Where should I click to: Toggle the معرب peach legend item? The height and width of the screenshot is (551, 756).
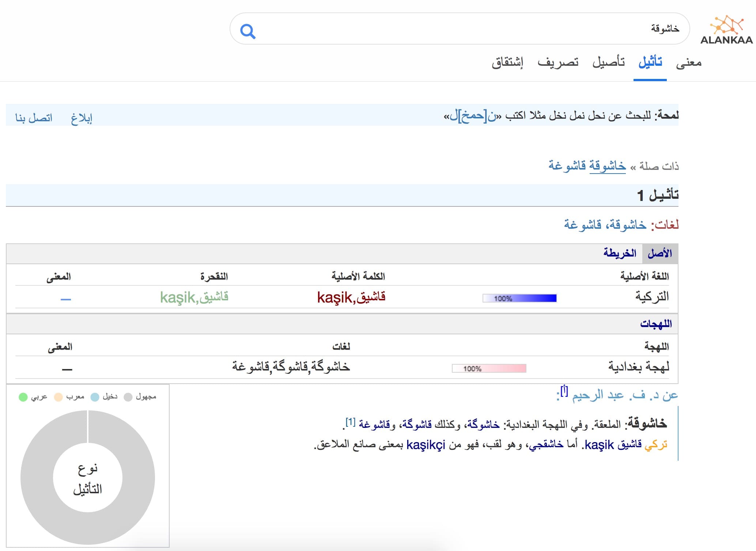click(x=69, y=397)
